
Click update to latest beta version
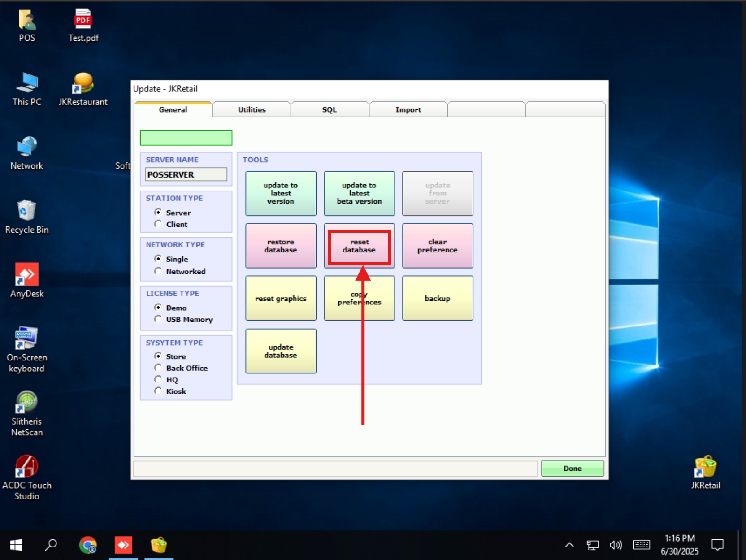pos(359,193)
